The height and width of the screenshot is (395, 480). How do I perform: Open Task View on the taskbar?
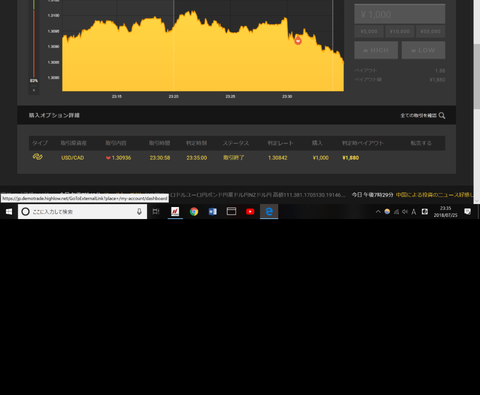coord(156,211)
